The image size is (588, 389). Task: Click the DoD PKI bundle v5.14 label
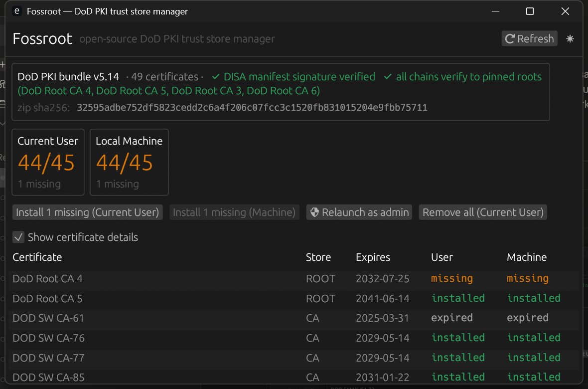[x=68, y=77]
